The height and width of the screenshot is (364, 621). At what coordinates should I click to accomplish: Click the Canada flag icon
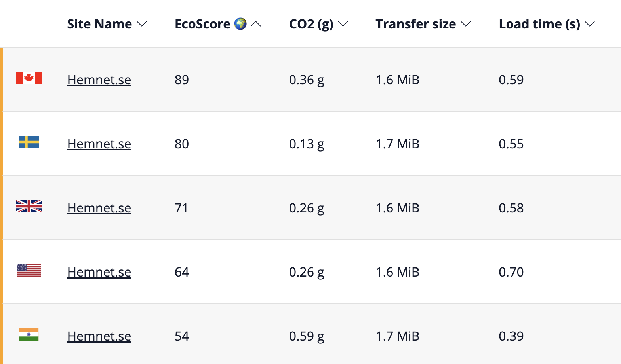(29, 78)
